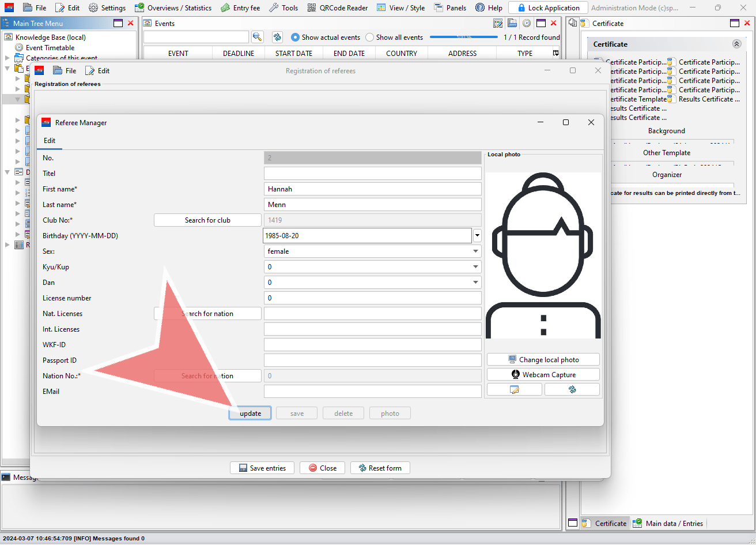Maximize the Events panel with the purple-bar icon
Screen dimensions: 756x545
[540, 23]
